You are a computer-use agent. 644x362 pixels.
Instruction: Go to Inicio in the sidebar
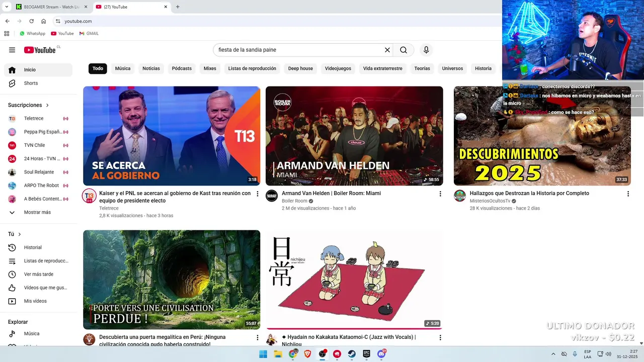point(38,70)
